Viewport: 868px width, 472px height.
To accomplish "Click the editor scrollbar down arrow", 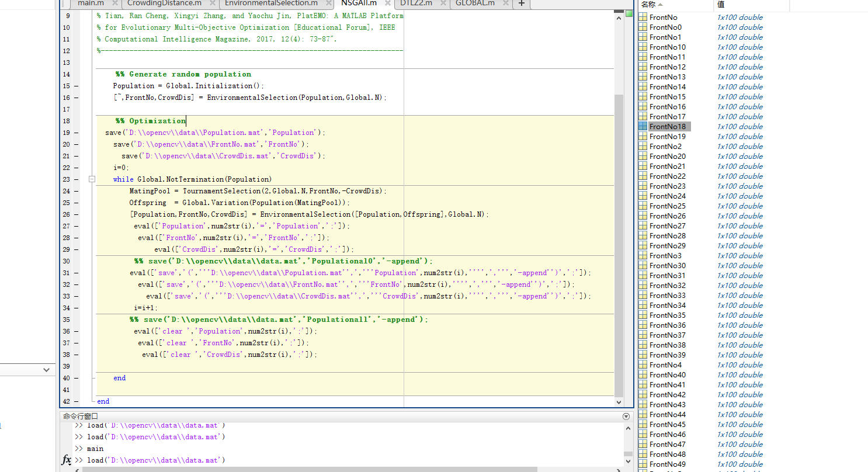I will pos(619,402).
